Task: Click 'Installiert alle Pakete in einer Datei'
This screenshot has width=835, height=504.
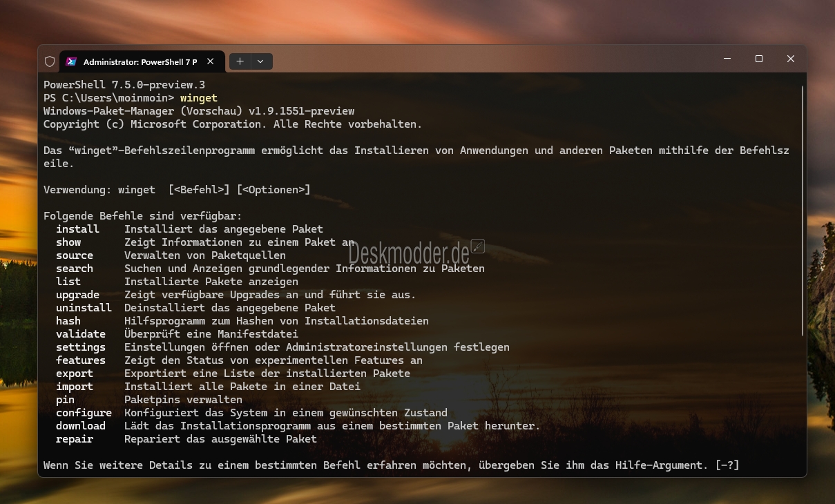Action: point(242,387)
